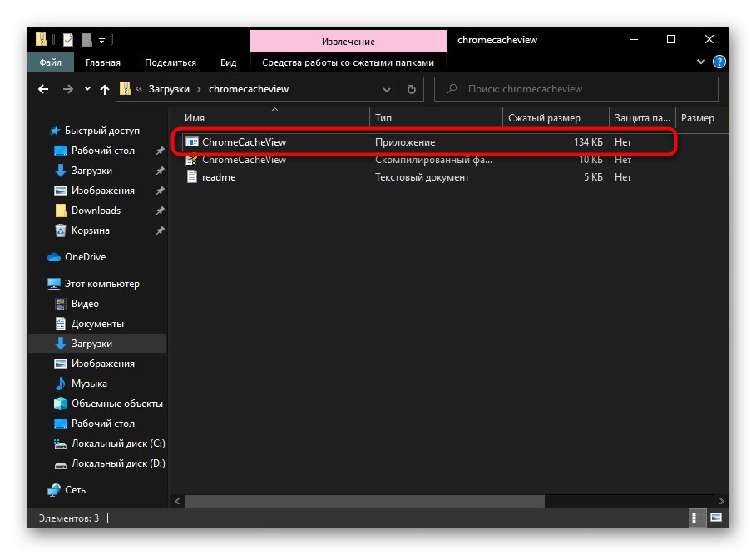This screenshot has width=756, height=555.
Task: Open pinned Рабочий стол under quick access
Action: pyautogui.click(x=102, y=151)
